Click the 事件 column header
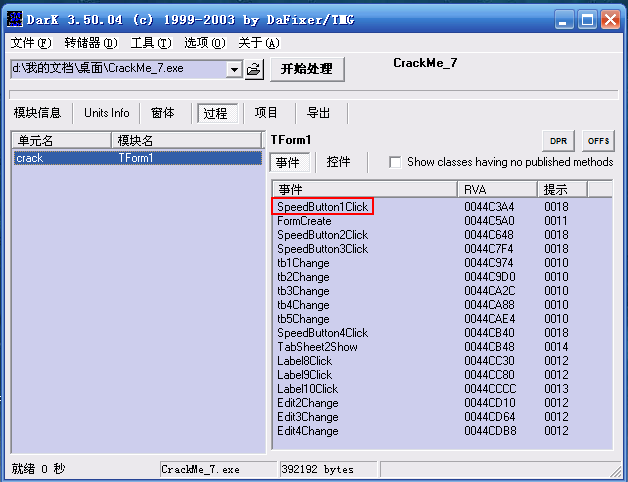 click(365, 189)
